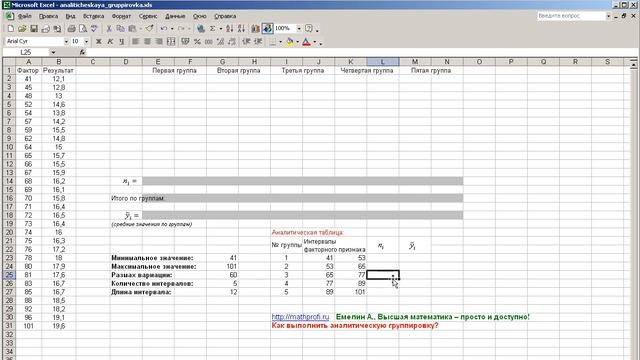The width and height of the screenshot is (640, 360).
Task: Increase indent icon
Action: [x=258, y=42]
